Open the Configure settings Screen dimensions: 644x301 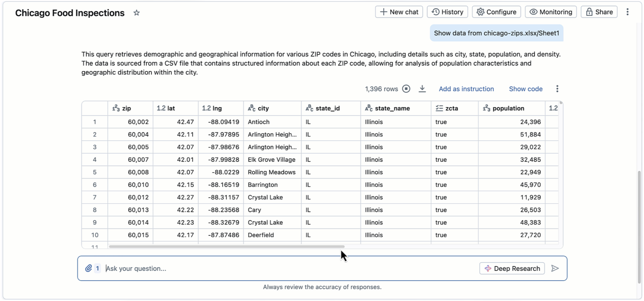click(496, 12)
